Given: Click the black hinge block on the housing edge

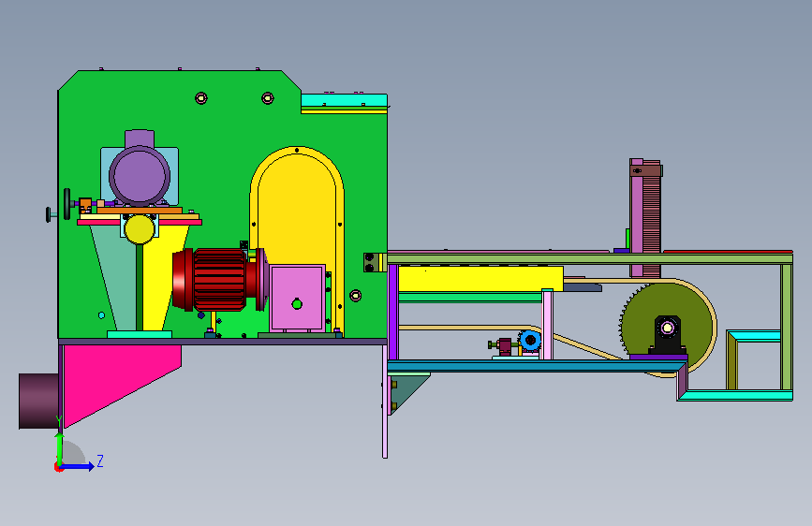Looking at the screenshot, I should pos(369,262).
